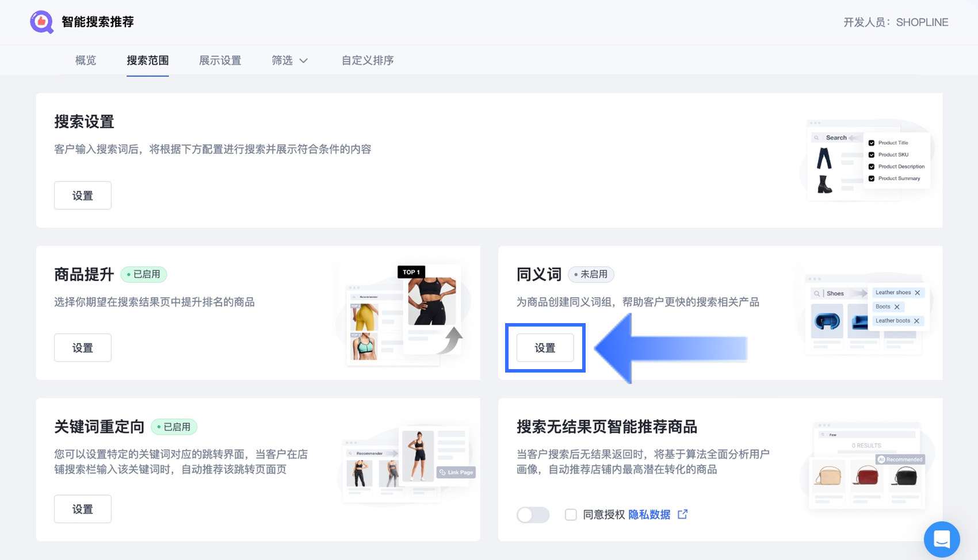Click the 已启用 badge beside 商品提升
The image size is (978, 560).
tap(144, 274)
